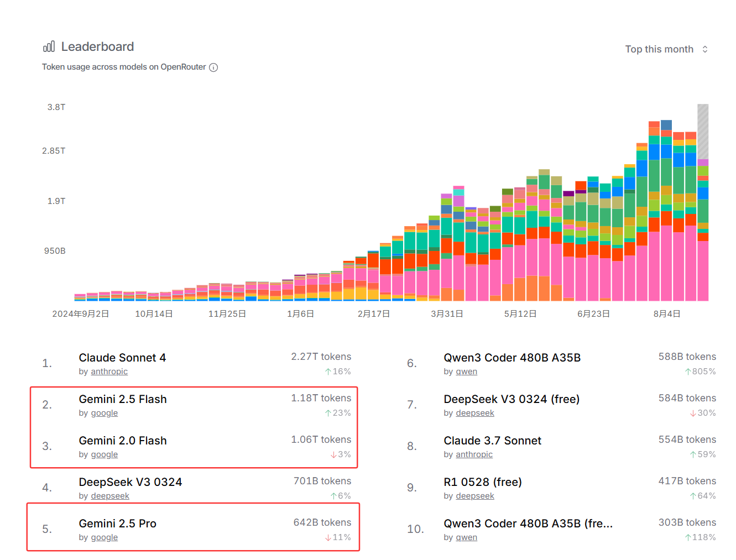The height and width of the screenshot is (560, 736).
Task: Click the 30% decrease indicator
Action: tap(703, 413)
